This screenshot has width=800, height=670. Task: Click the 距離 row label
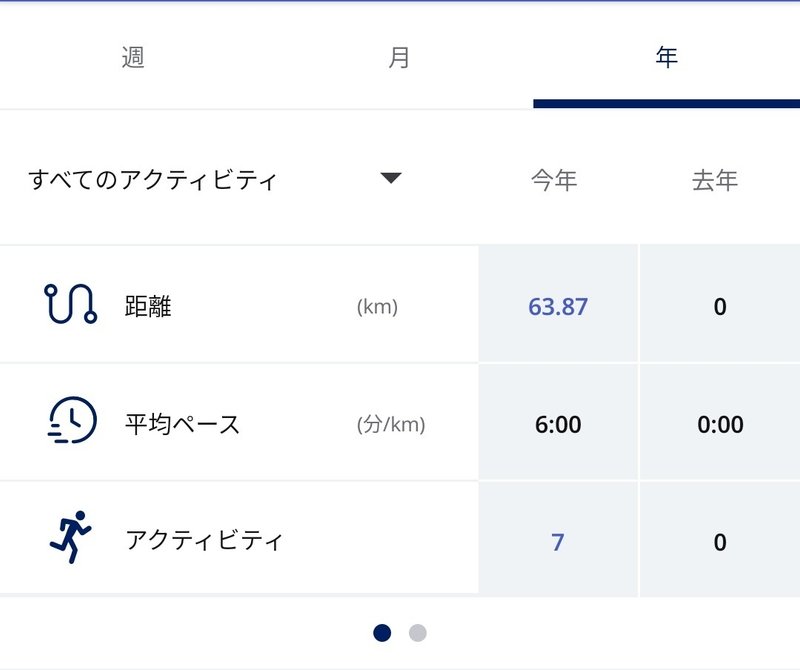[149, 306]
